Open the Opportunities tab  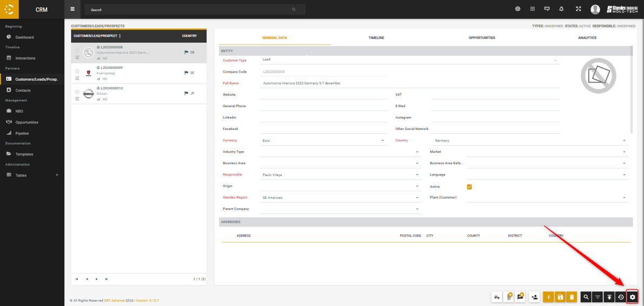[x=481, y=38]
